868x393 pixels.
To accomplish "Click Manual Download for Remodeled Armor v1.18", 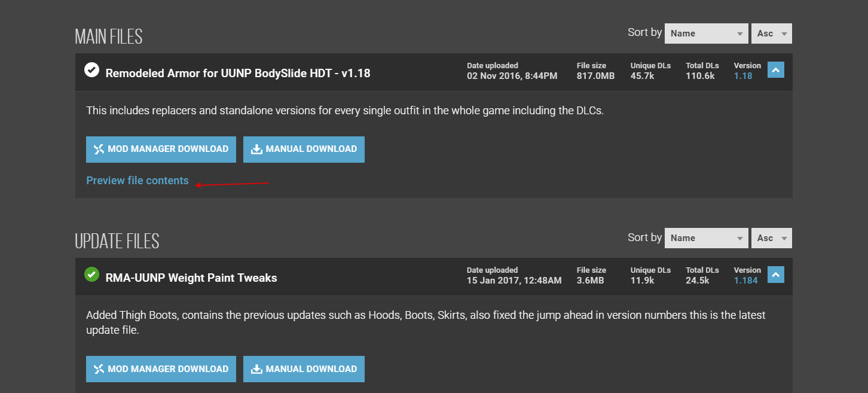I will (x=304, y=150).
